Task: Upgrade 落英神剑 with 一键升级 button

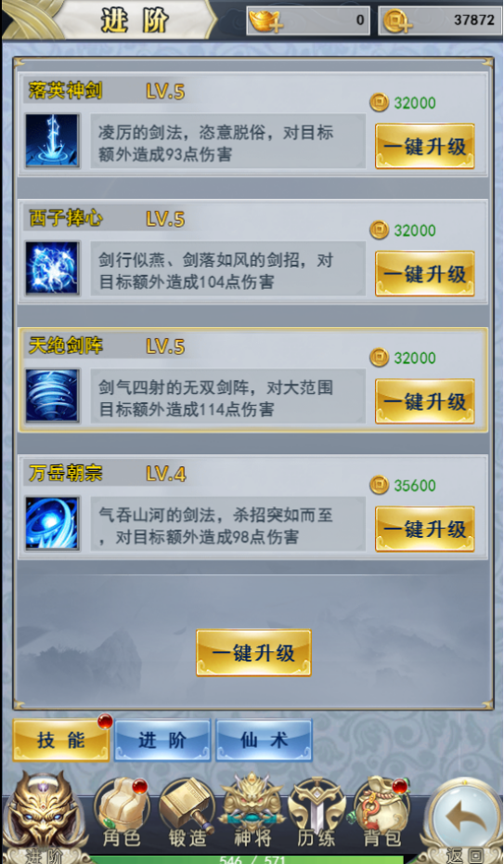Action: [x=425, y=146]
